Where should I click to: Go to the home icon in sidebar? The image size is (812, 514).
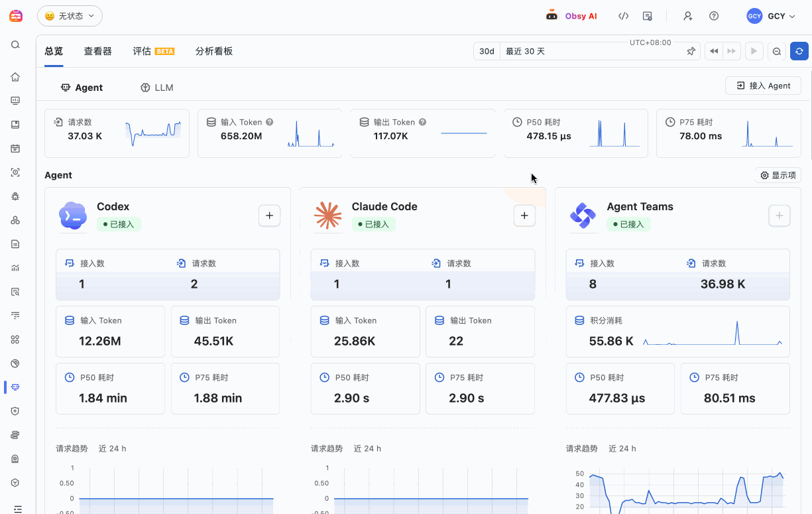(15, 77)
